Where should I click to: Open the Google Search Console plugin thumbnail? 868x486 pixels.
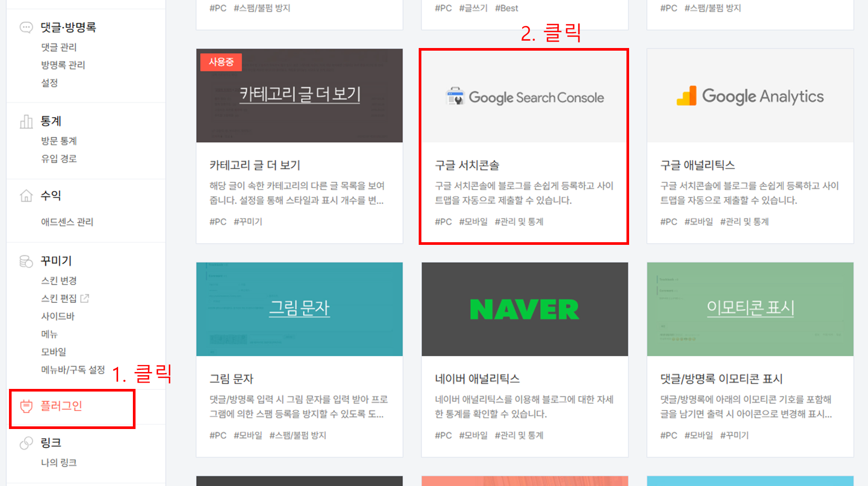click(525, 96)
